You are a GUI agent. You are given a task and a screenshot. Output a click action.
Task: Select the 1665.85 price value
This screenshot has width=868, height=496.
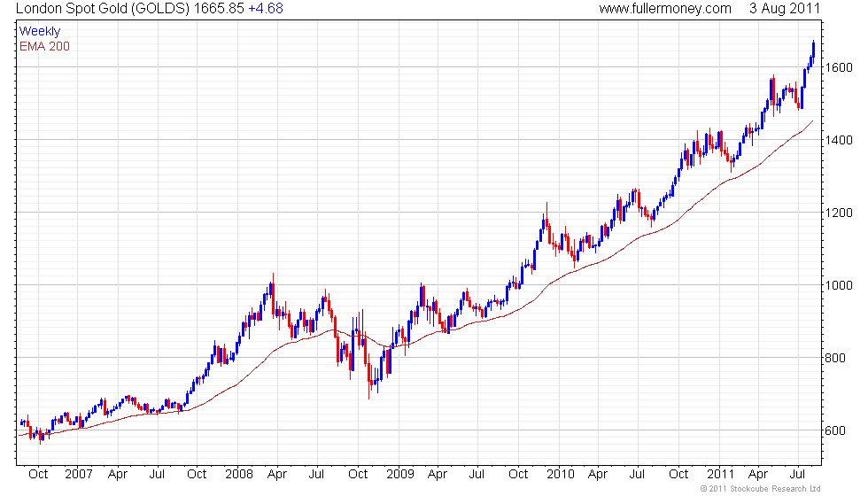click(x=219, y=9)
